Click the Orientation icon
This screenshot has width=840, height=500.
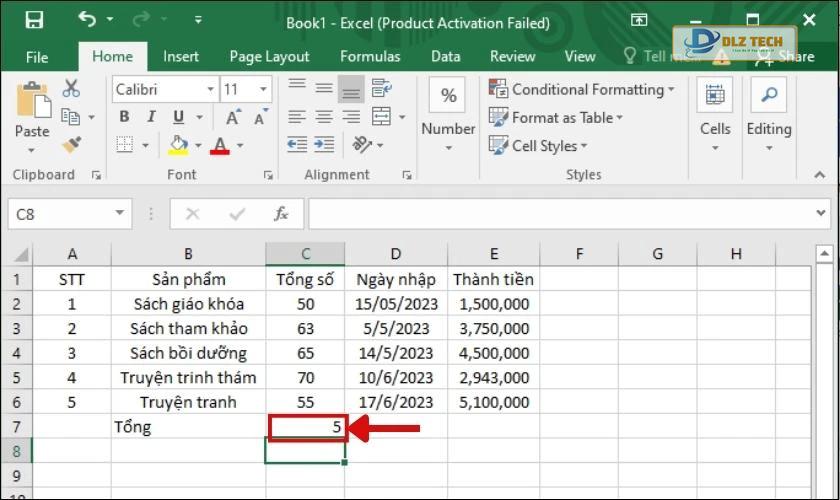(x=362, y=145)
